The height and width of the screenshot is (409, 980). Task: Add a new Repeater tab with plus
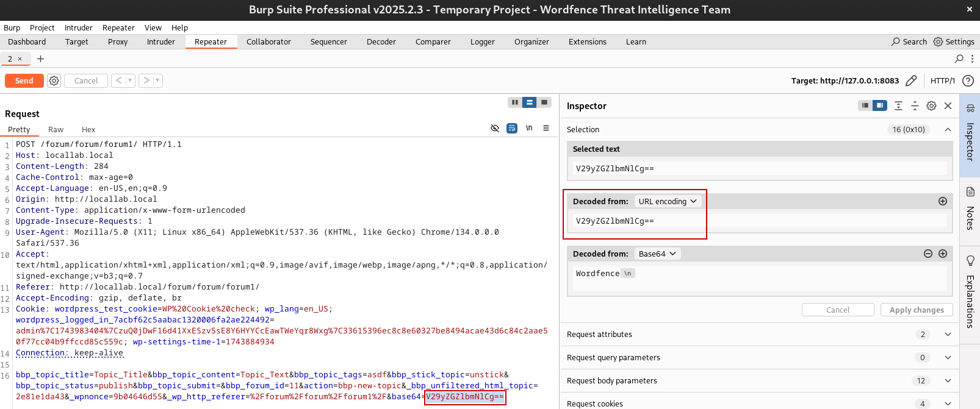point(40,59)
